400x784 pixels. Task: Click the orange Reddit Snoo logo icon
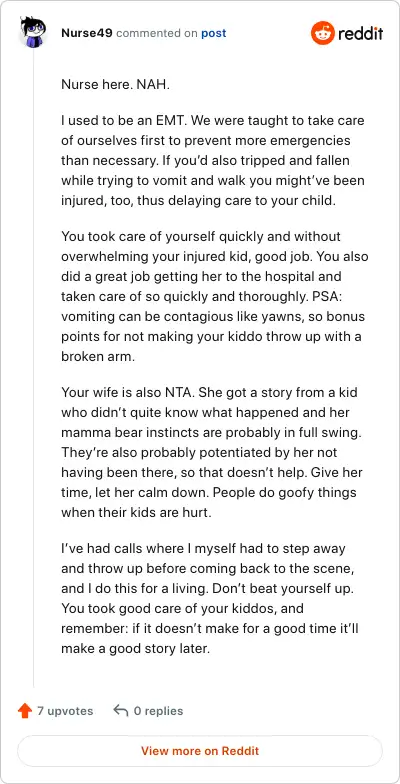322,34
